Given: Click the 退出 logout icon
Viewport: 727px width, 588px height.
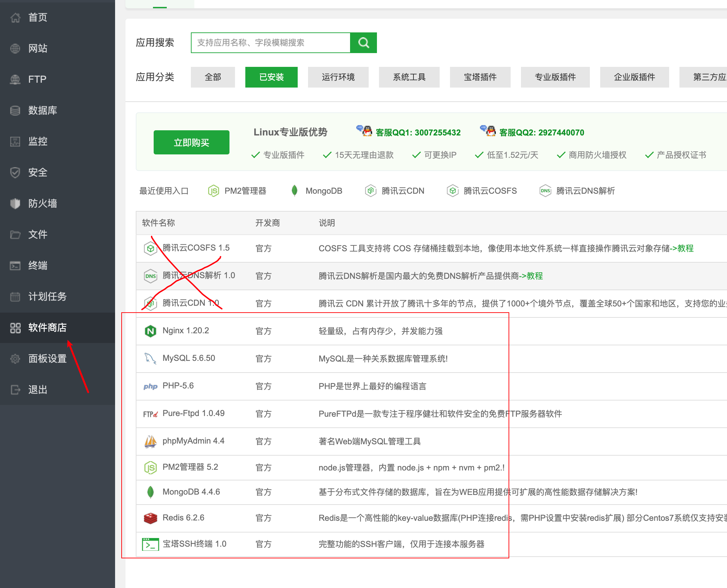Looking at the screenshot, I should point(15,390).
